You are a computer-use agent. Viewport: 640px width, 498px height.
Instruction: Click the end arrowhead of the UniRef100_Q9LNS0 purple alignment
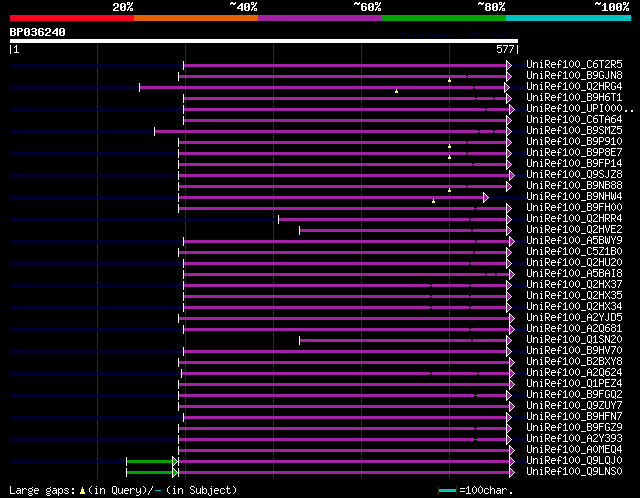(512, 473)
